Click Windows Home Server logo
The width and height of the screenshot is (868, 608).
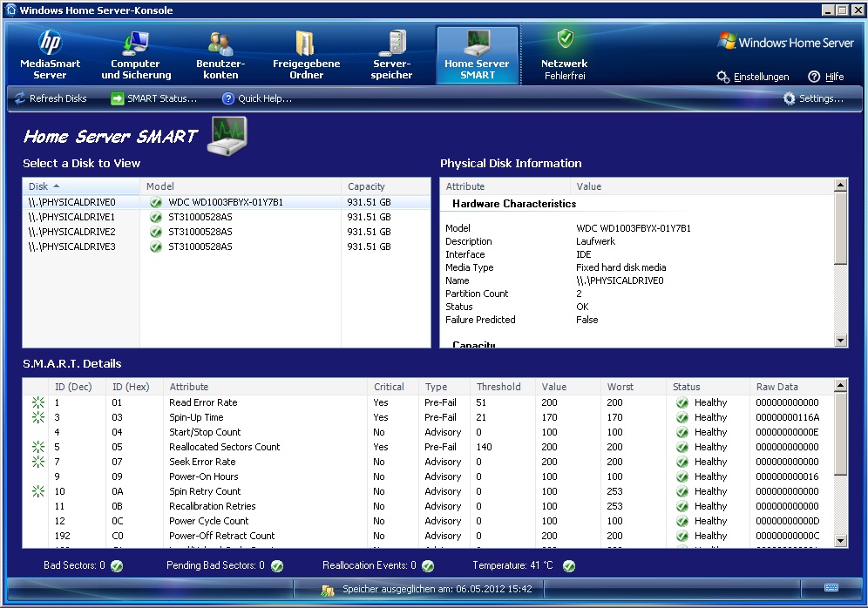pyautogui.click(x=785, y=42)
